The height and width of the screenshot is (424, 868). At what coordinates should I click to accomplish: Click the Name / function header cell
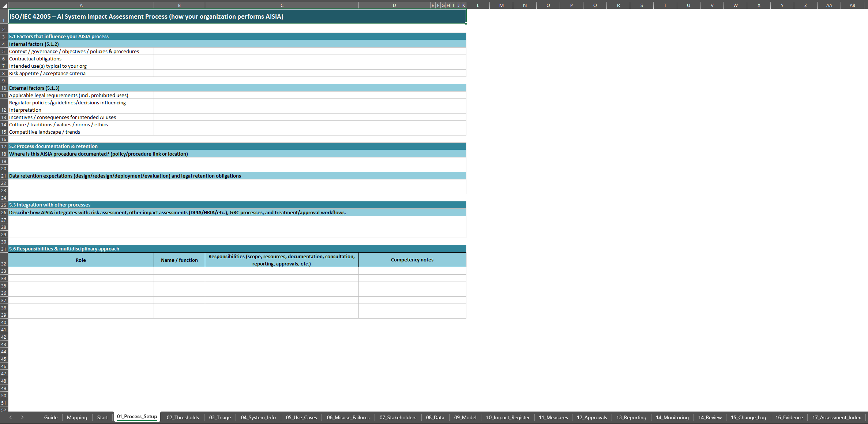pyautogui.click(x=179, y=260)
